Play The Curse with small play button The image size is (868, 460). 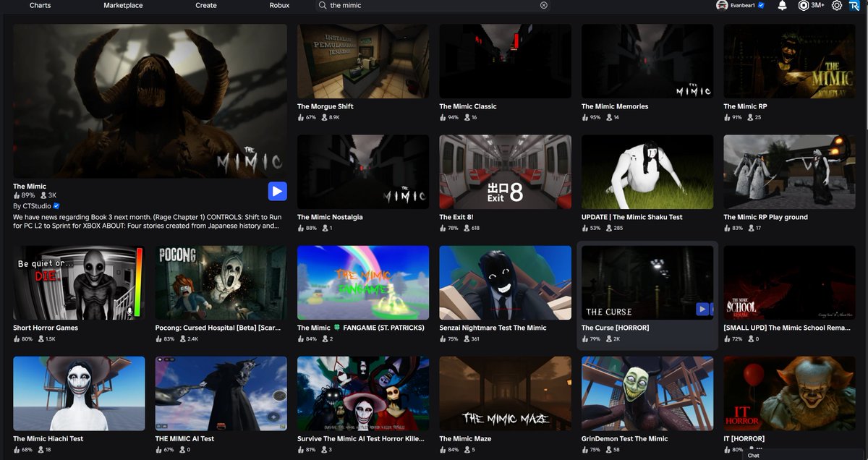click(x=702, y=309)
